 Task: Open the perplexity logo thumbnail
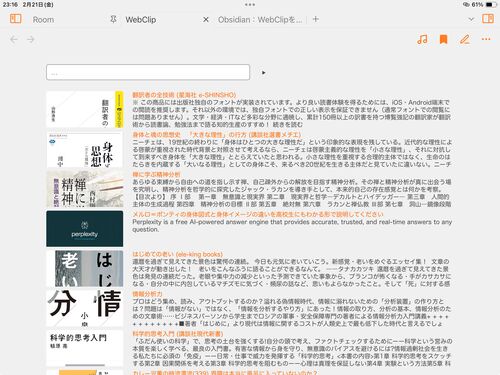pos(85,229)
